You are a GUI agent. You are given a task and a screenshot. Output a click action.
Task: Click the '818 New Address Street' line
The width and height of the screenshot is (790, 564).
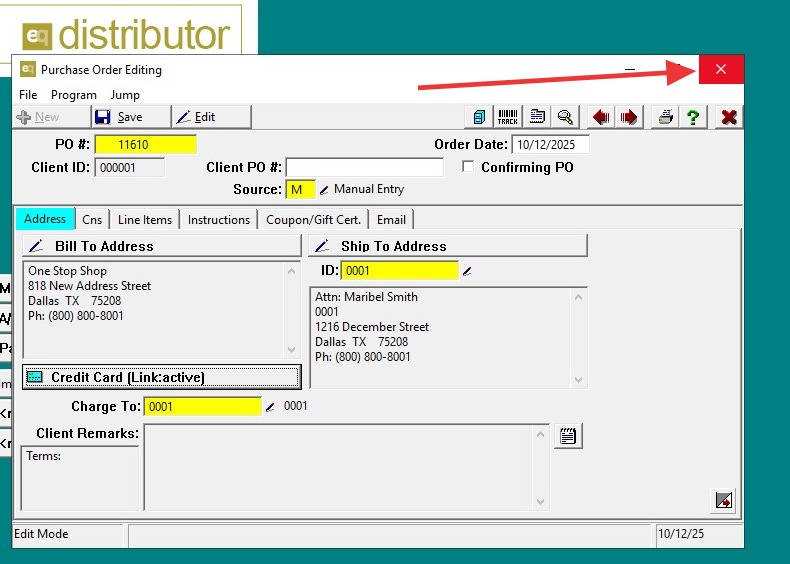(x=89, y=286)
